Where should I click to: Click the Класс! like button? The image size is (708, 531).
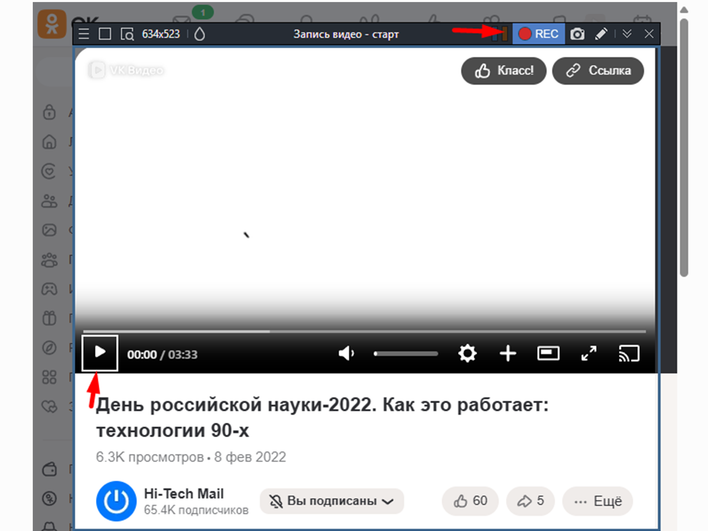coord(503,70)
